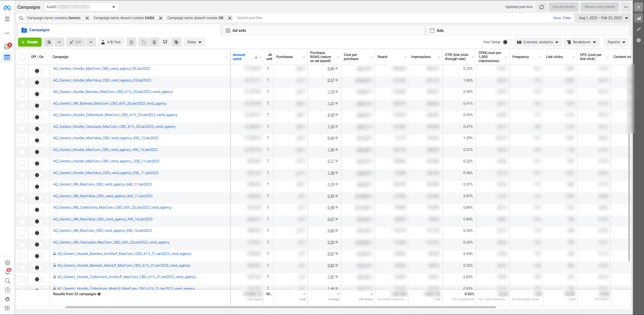The width and height of the screenshot is (644, 315).
Task: Open the more options ellipsis menu
Action: pyautogui.click(x=626, y=7)
